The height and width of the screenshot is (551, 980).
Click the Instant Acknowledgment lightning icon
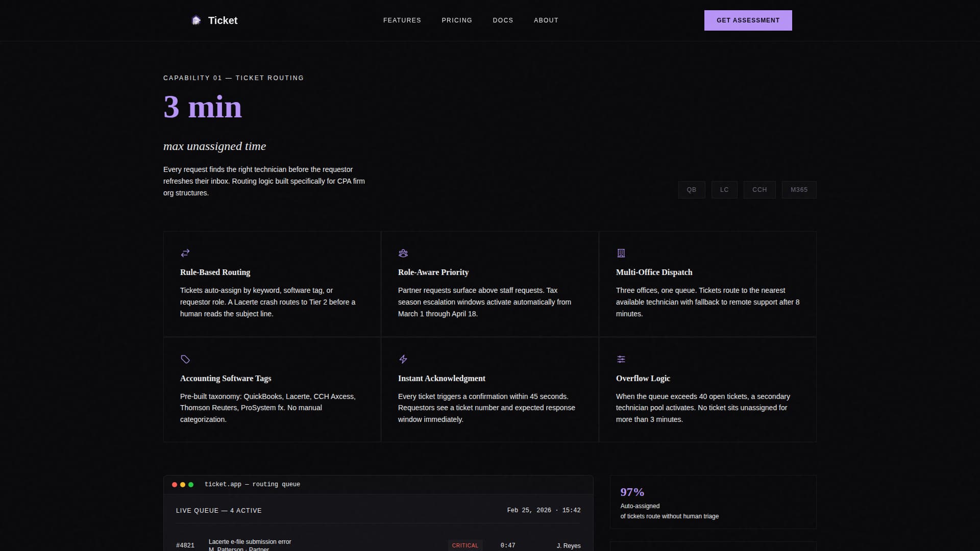[403, 359]
